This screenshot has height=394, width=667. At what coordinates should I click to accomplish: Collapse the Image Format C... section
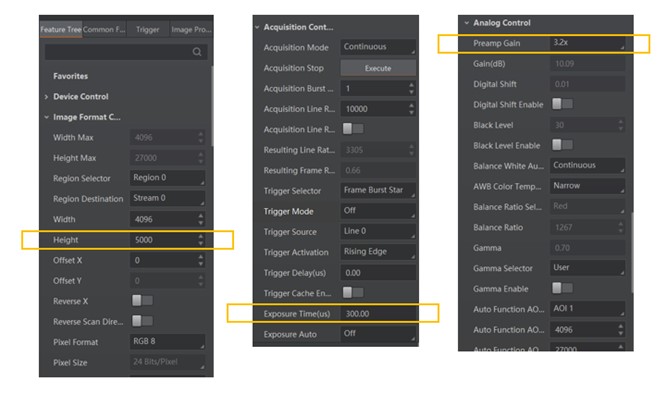46,117
